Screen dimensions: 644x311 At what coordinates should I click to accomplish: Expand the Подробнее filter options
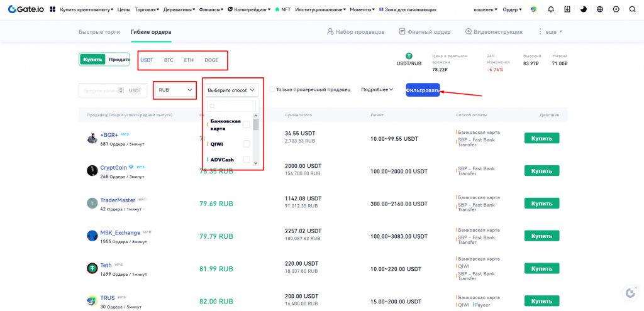coord(377,90)
